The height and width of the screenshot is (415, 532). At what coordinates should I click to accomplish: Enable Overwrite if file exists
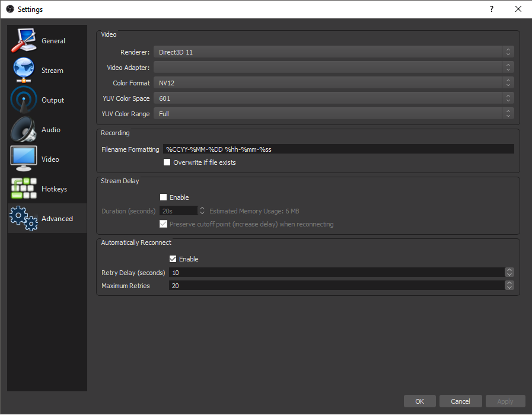pyautogui.click(x=167, y=162)
